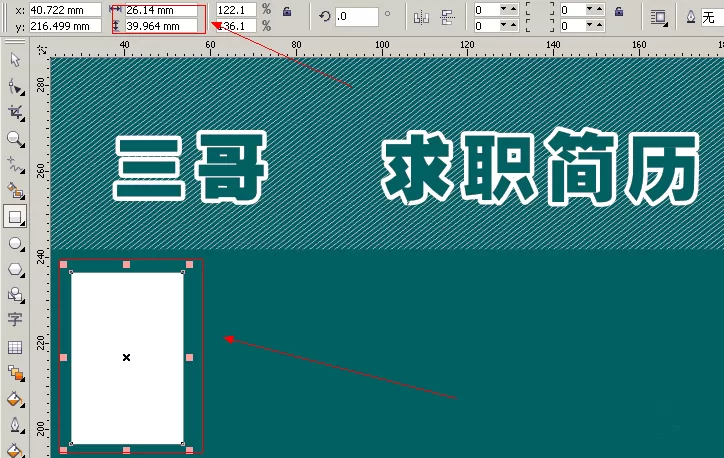Edit the x position field 40.722 mm
This screenshot has width=724, height=458.
[65, 10]
